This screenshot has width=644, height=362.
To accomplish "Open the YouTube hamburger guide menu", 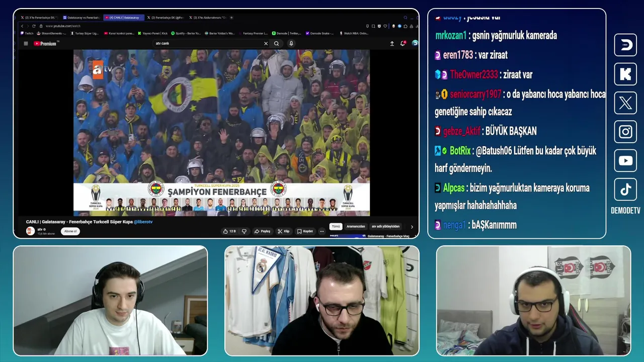I will [26, 44].
